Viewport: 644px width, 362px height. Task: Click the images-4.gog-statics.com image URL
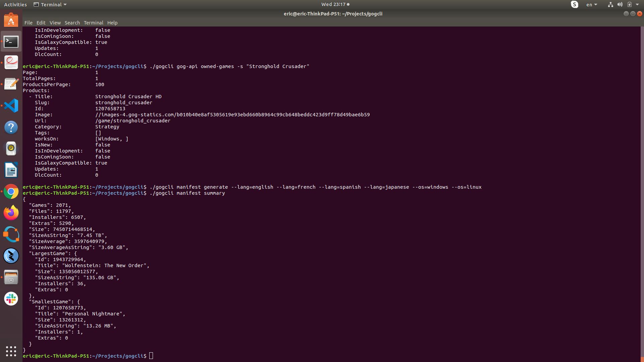coord(232,115)
